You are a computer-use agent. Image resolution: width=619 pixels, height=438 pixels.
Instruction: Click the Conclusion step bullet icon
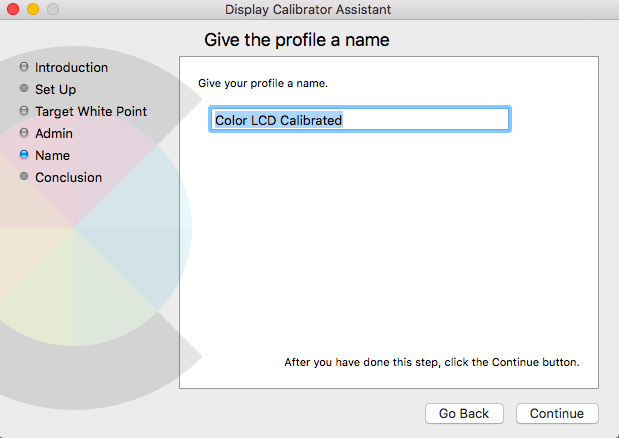pyautogui.click(x=24, y=177)
